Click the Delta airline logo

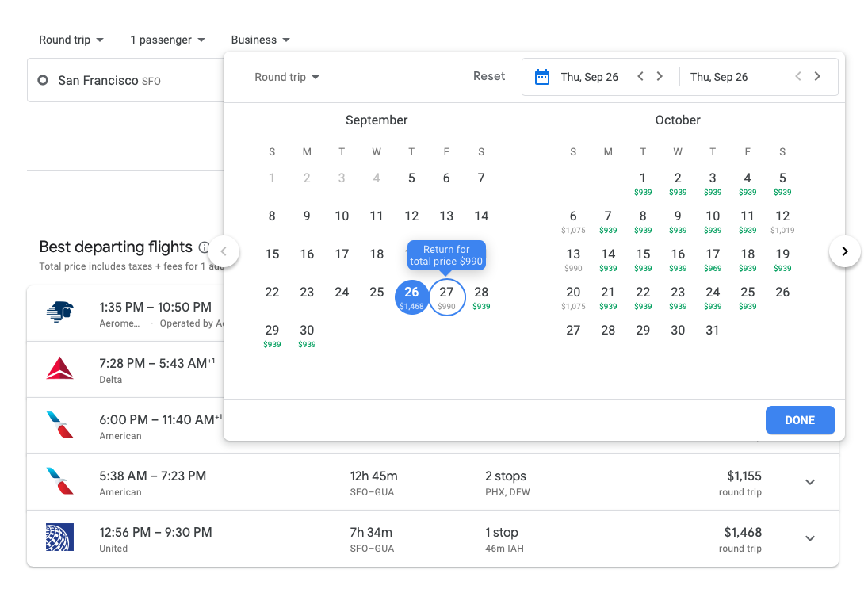click(x=60, y=369)
